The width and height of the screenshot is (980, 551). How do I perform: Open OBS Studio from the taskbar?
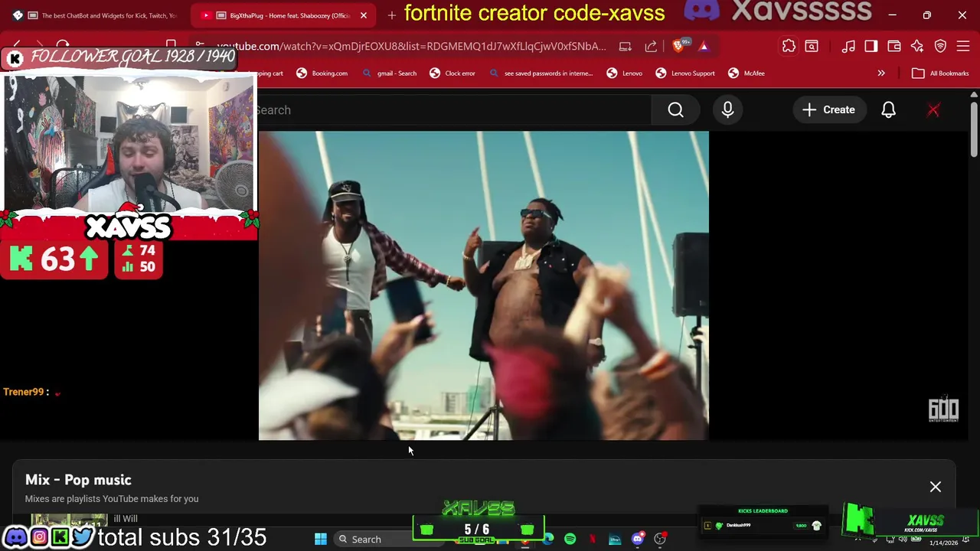pyautogui.click(x=660, y=540)
